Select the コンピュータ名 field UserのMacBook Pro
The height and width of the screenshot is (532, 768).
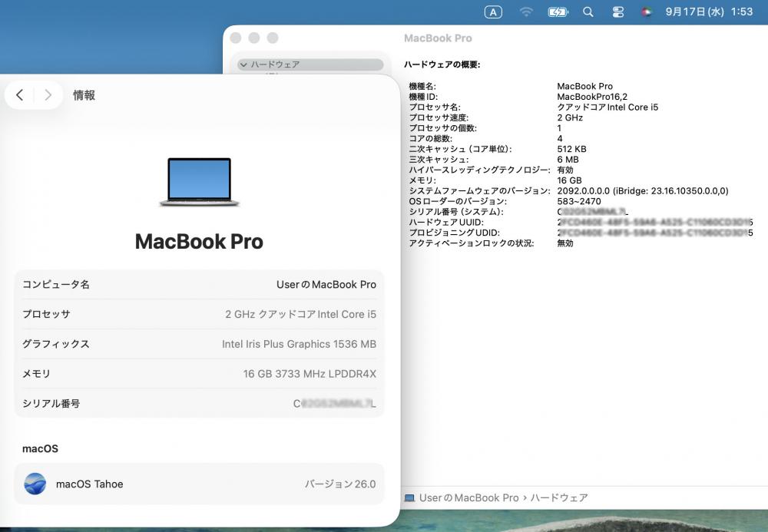[x=326, y=284]
